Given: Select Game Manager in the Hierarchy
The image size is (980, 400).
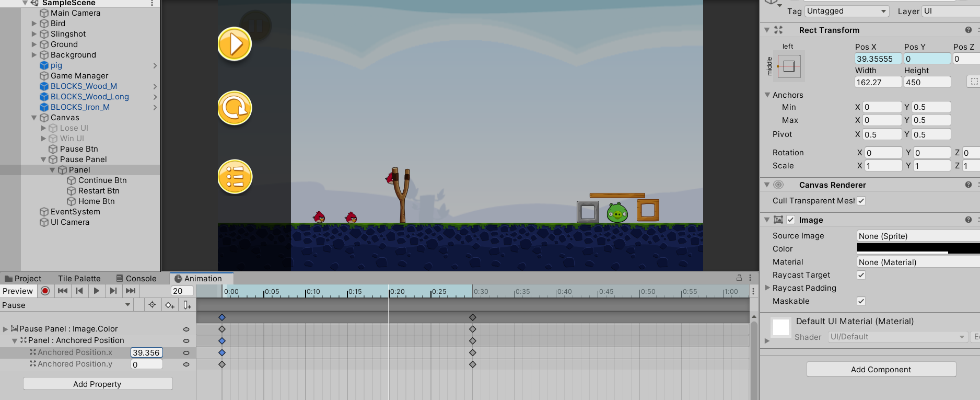Looking at the screenshot, I should coord(79,76).
